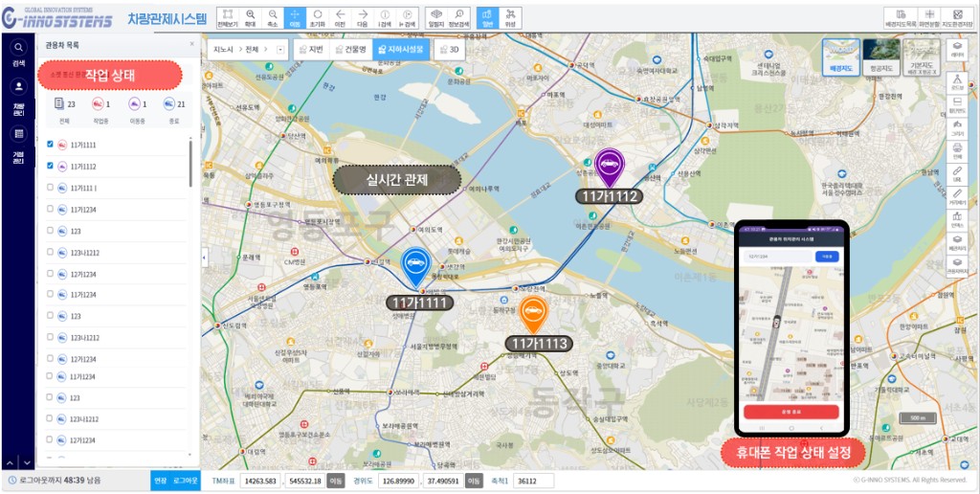
Task: Uncheck the 11가1112 vehicle checkbox
Action: [x=50, y=166]
